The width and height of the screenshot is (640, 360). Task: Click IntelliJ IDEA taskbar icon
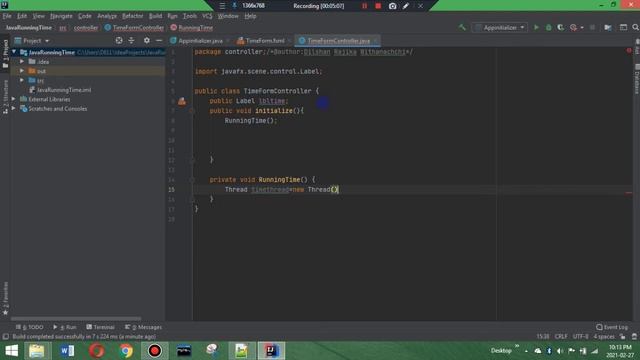tap(271, 351)
